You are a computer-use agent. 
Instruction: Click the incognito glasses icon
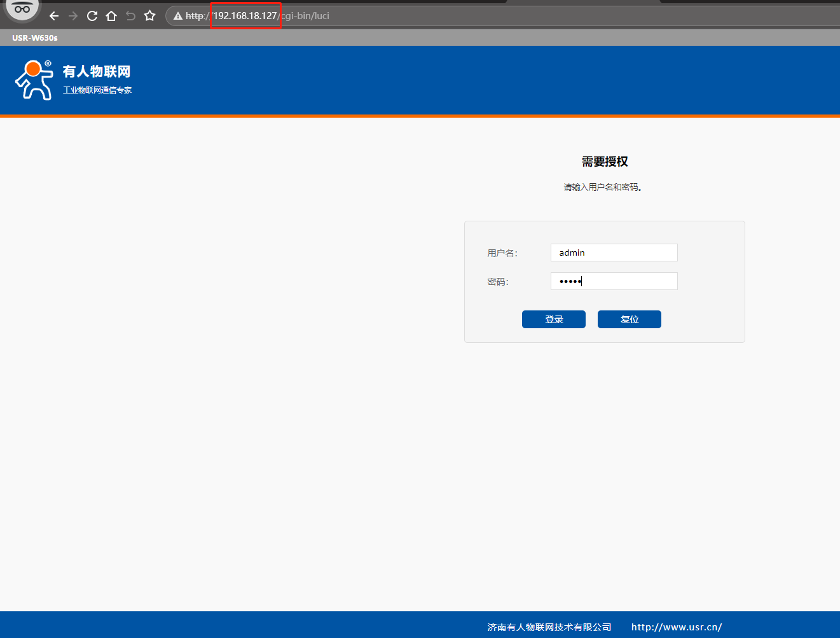click(x=22, y=9)
